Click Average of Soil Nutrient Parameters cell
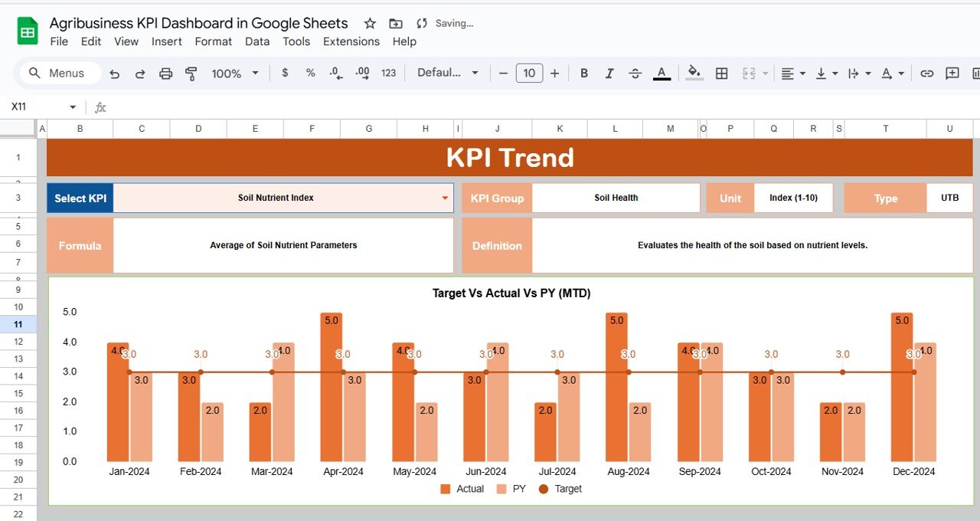The image size is (980, 521). pos(283,245)
